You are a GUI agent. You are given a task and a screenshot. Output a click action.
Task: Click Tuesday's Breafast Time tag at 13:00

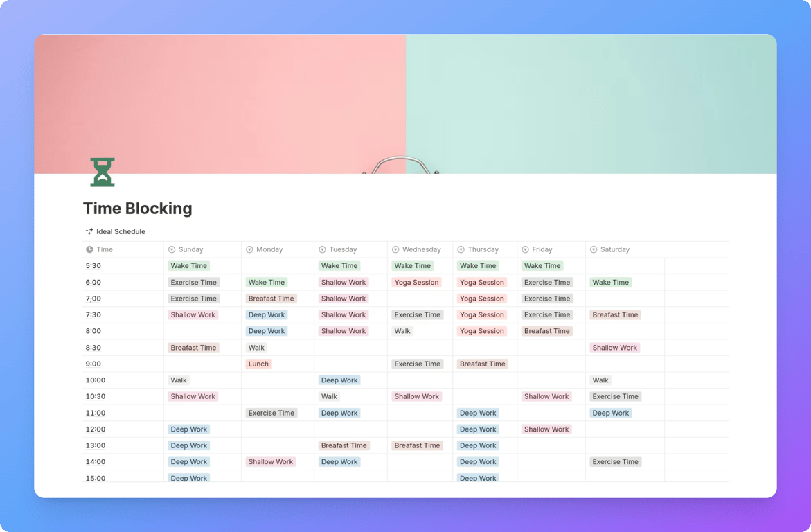[x=344, y=445]
